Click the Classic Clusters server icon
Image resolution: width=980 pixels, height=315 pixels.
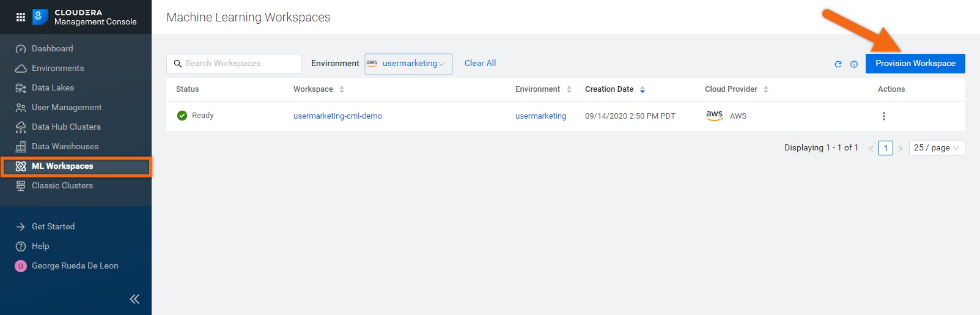coord(21,186)
